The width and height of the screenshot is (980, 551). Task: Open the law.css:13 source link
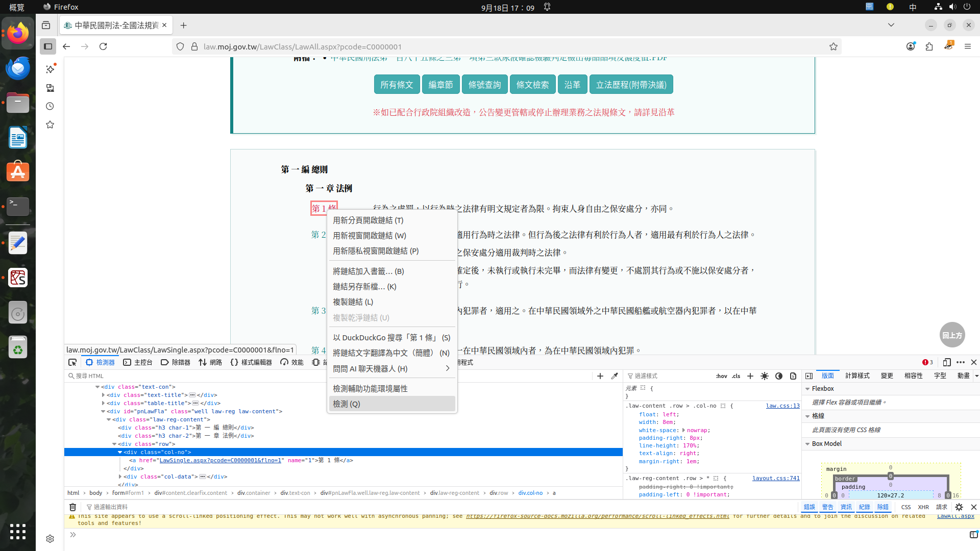pos(782,406)
